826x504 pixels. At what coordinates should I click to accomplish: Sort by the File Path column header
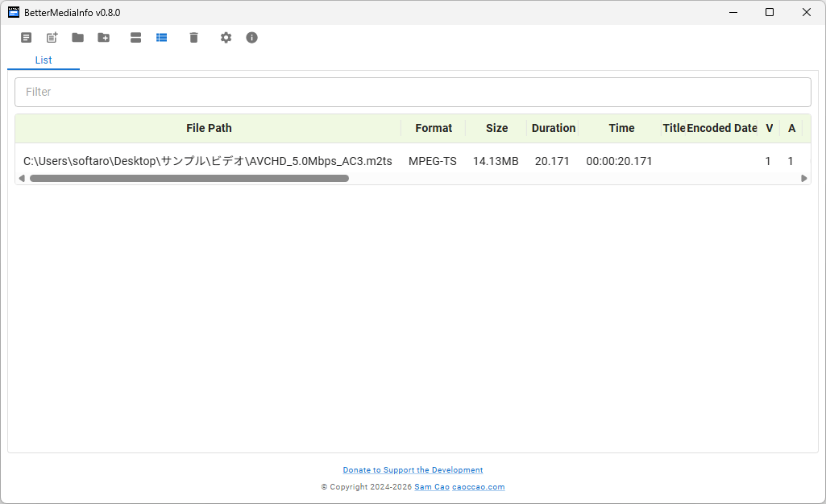(209, 128)
